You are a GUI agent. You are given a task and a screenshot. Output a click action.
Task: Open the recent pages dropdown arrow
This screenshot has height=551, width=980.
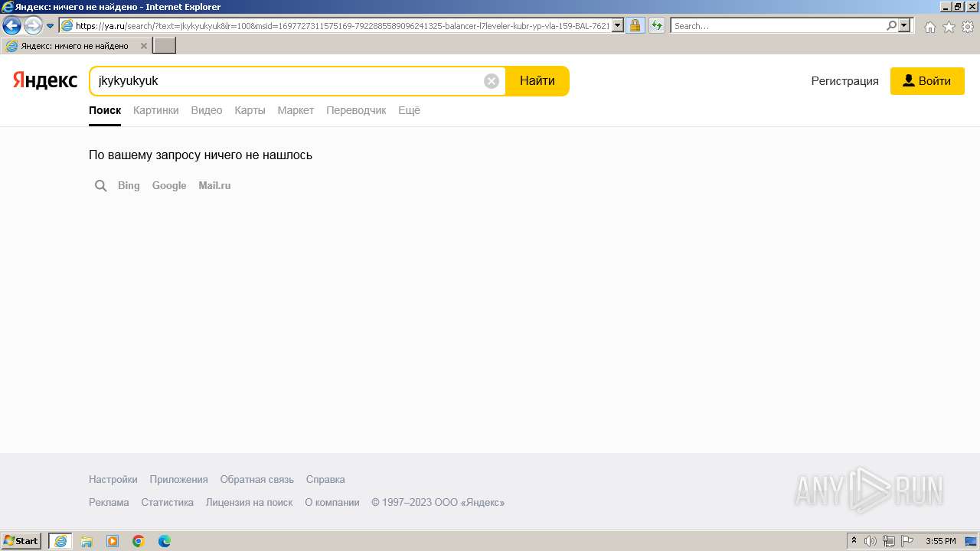tap(51, 26)
